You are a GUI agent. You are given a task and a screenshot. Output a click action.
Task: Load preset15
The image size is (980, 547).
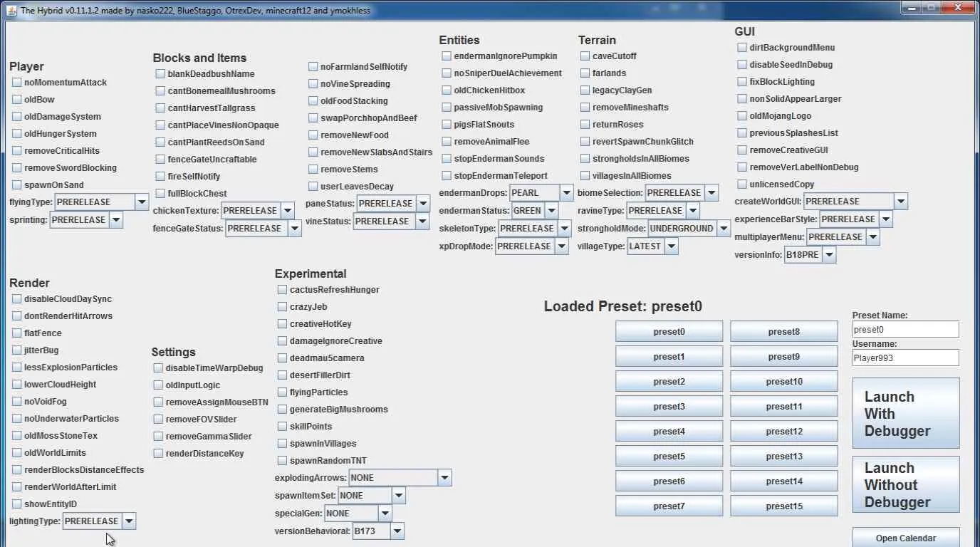(x=783, y=506)
